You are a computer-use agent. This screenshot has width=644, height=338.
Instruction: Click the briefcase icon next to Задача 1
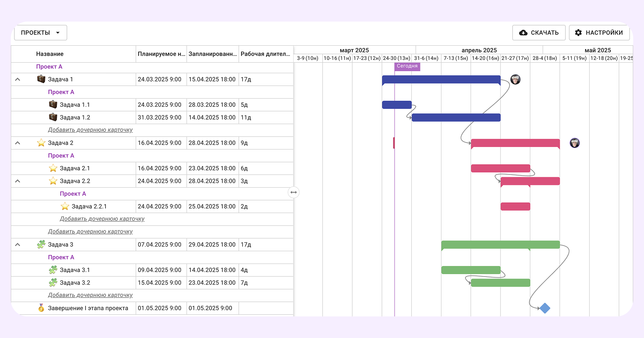coord(41,79)
